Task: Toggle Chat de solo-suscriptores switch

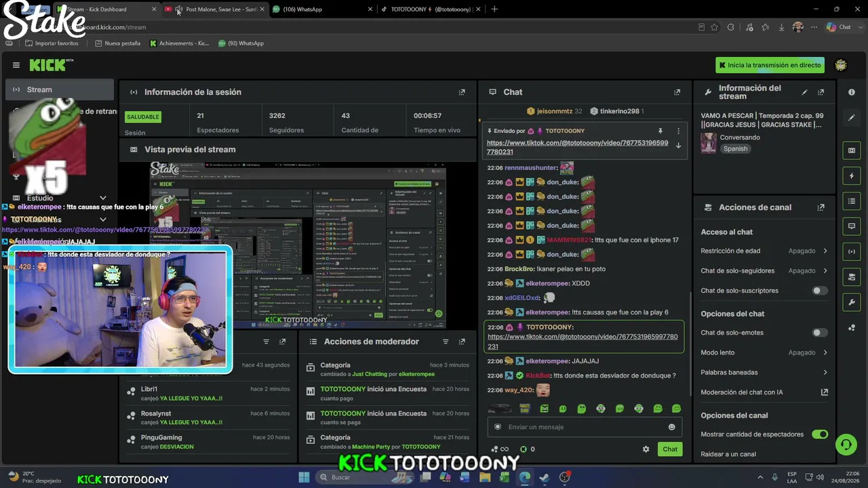Action: [x=820, y=291]
